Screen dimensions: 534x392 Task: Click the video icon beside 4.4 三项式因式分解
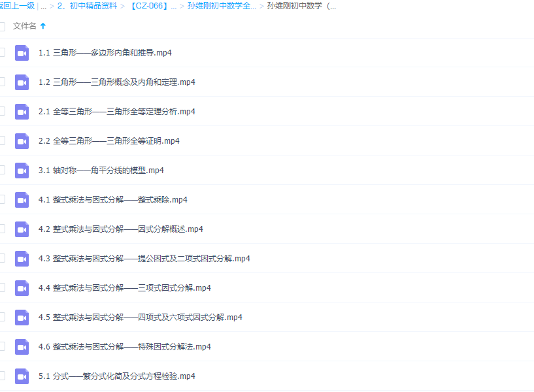pos(22,287)
